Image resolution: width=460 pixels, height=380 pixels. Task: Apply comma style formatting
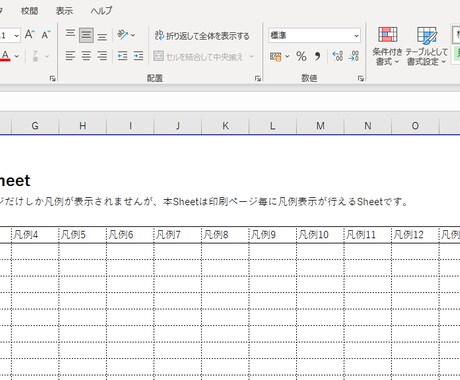tap(317, 56)
